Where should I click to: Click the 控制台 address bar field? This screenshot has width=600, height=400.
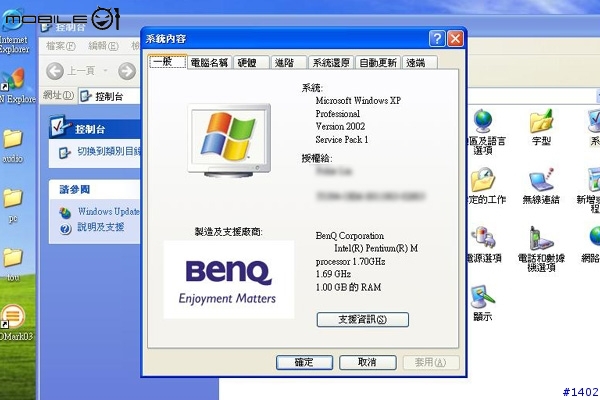coord(109,96)
